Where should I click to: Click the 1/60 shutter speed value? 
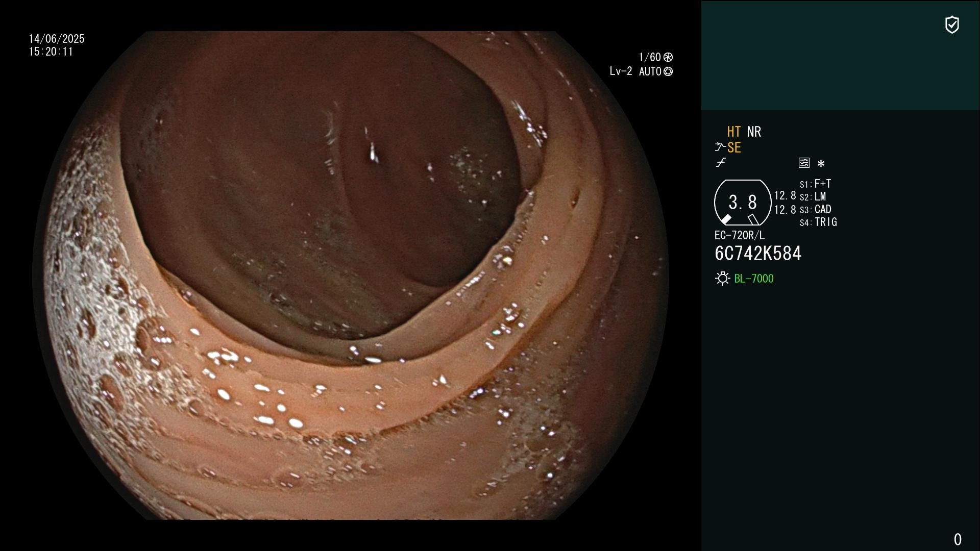[650, 57]
